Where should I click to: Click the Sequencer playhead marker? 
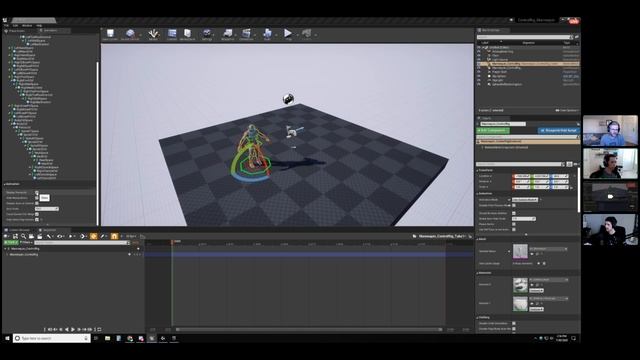173,242
